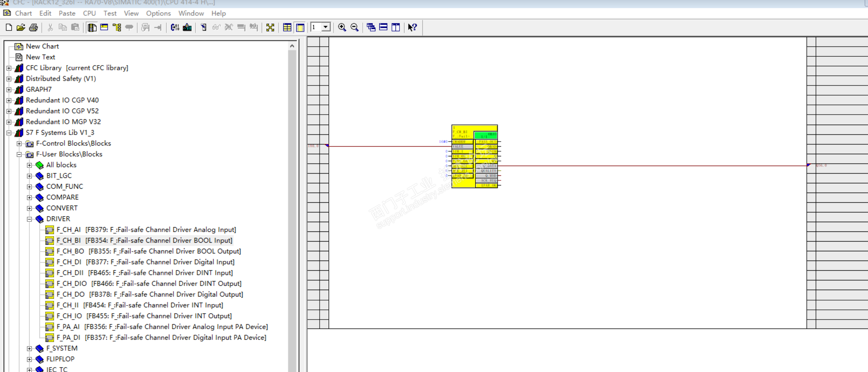The width and height of the screenshot is (868, 372).
Task: Open the Window menu
Action: [x=191, y=13]
